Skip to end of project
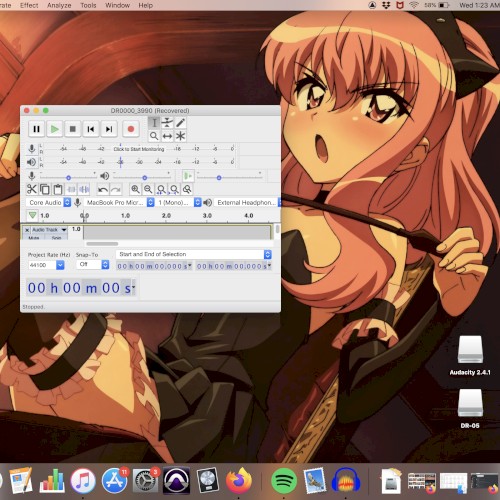The height and width of the screenshot is (500, 500). (109, 129)
